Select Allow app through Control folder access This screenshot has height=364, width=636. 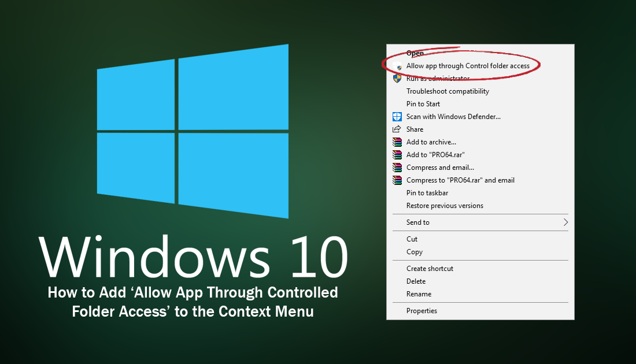coord(480,66)
